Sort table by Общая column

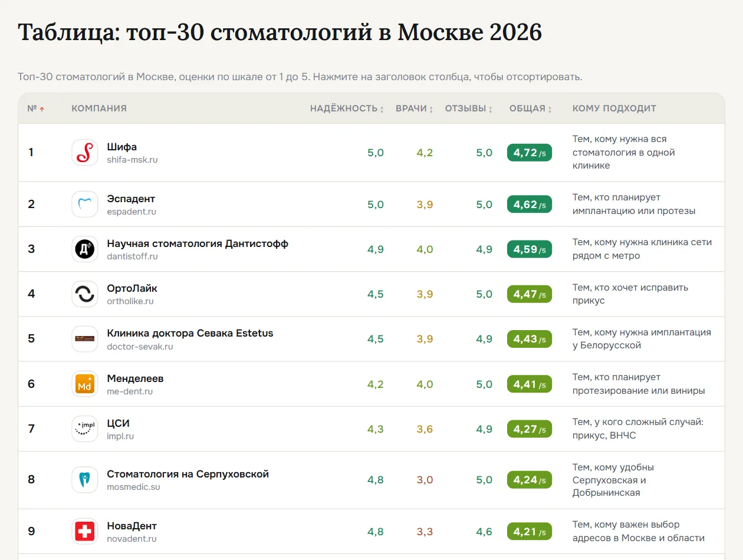[531, 108]
